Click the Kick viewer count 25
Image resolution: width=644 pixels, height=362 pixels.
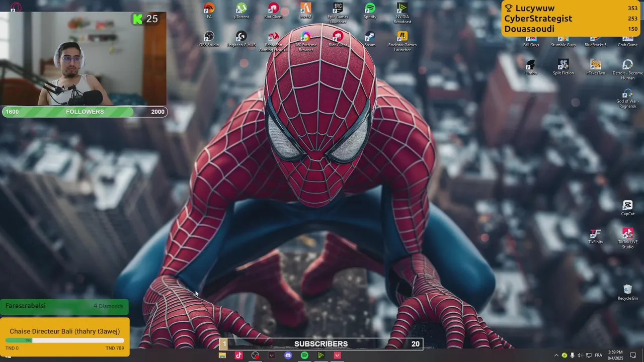[x=145, y=19]
